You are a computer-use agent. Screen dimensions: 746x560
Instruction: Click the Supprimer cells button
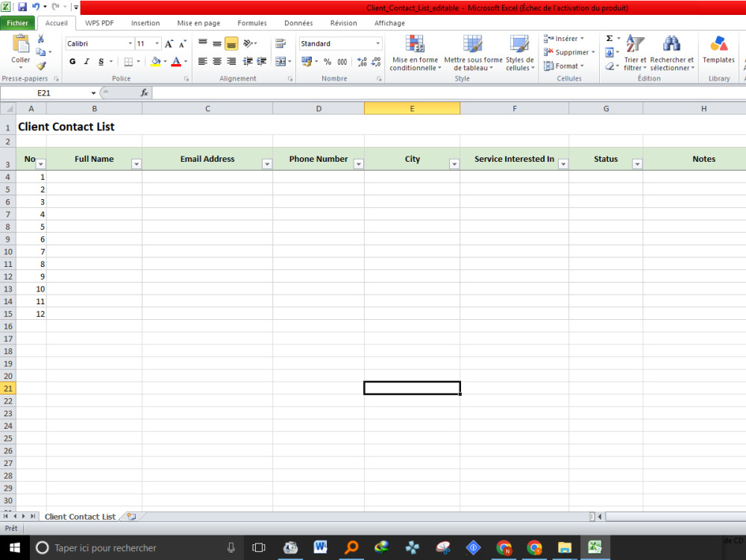tap(569, 52)
